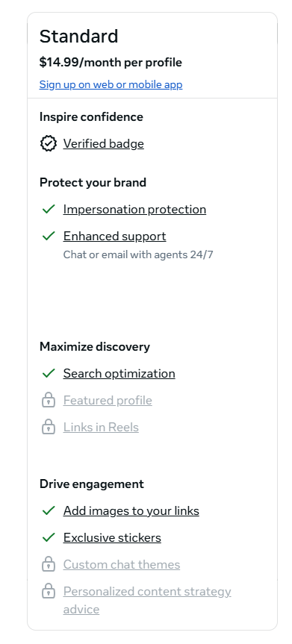Open the Exclusive stickers link

pyautogui.click(x=112, y=537)
